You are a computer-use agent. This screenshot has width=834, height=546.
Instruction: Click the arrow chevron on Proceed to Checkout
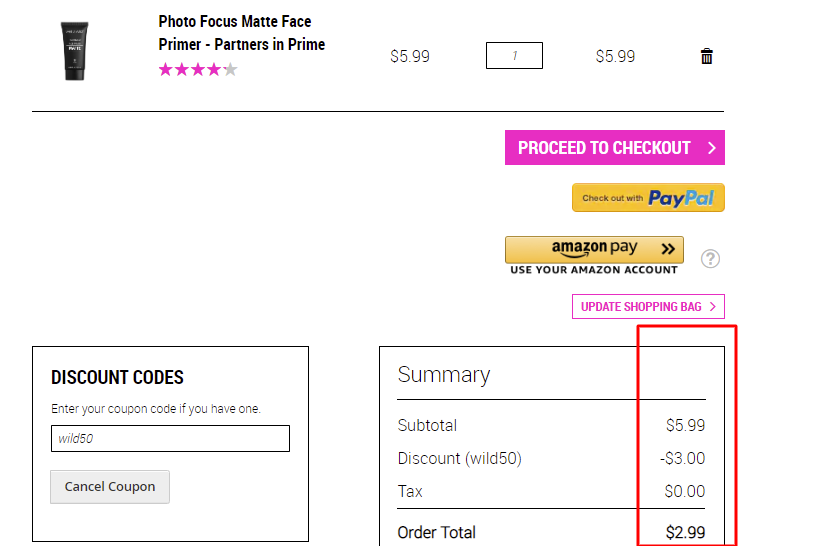click(x=712, y=148)
